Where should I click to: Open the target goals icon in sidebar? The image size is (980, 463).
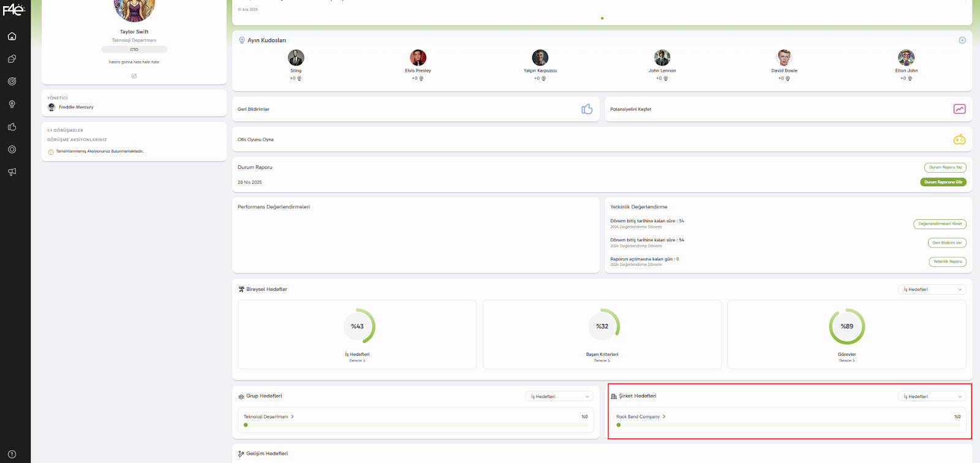click(12, 81)
